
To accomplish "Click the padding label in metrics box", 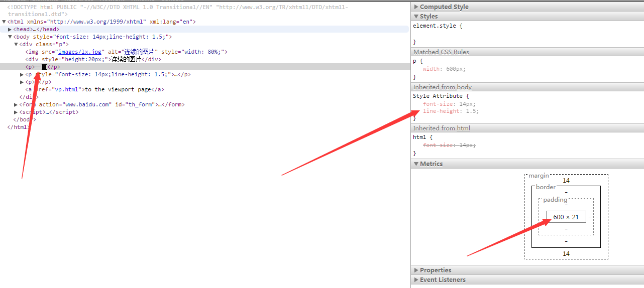I will coord(555,200).
